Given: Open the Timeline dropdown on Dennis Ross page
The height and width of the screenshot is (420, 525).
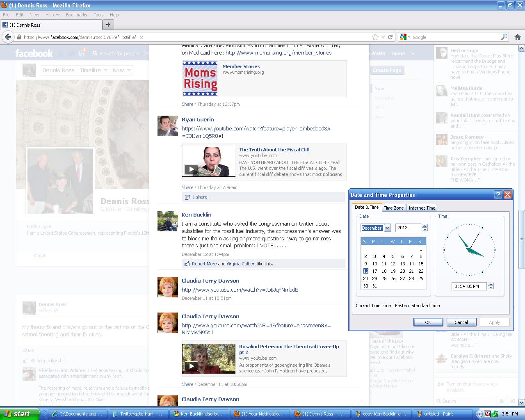Looking at the screenshot, I should tap(94, 70).
